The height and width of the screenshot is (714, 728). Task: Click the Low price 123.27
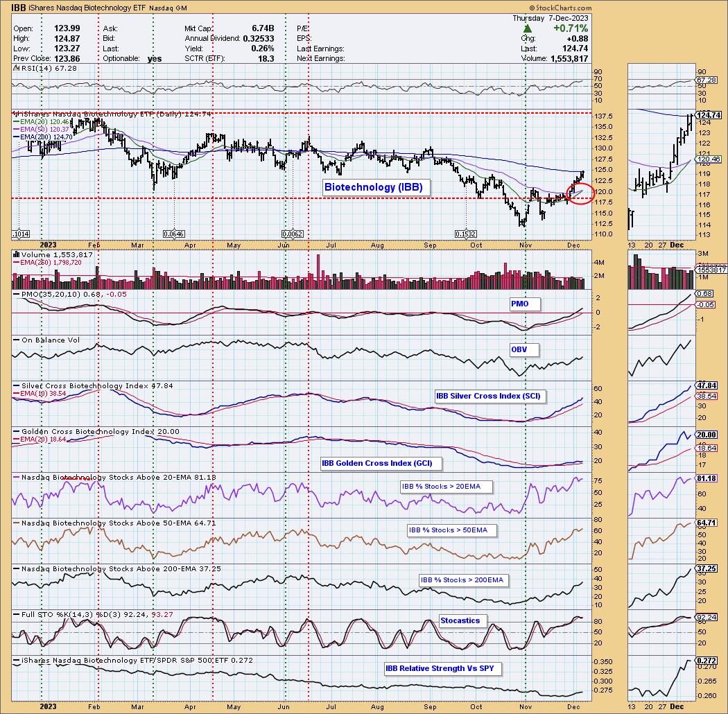point(67,49)
